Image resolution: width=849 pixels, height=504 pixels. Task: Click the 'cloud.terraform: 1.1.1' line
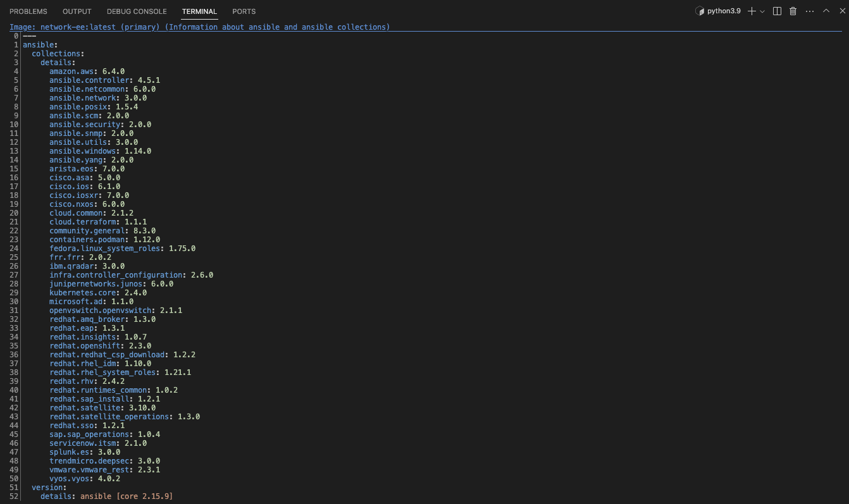click(98, 222)
